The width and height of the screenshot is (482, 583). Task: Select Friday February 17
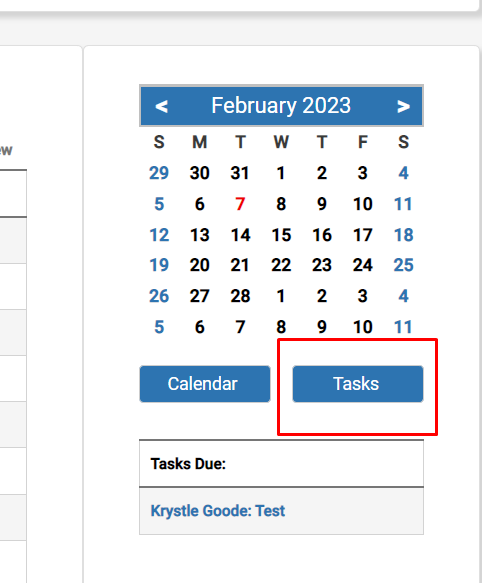363,235
